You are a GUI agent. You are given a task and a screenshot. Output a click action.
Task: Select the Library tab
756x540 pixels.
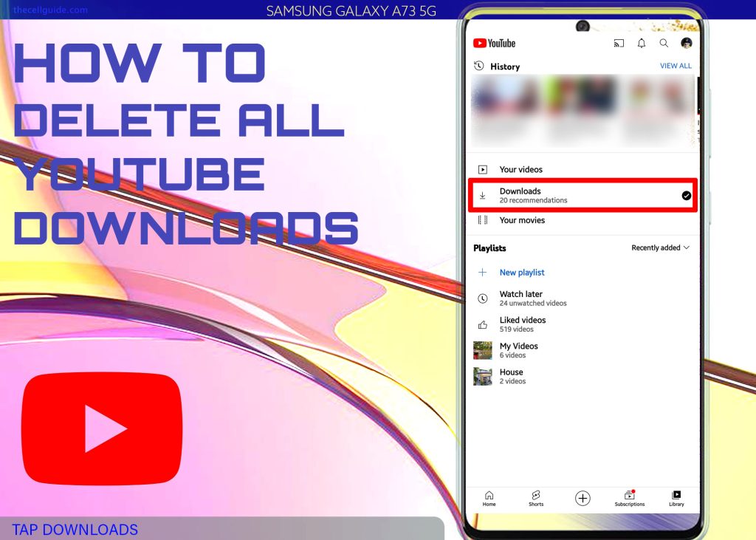click(676, 499)
